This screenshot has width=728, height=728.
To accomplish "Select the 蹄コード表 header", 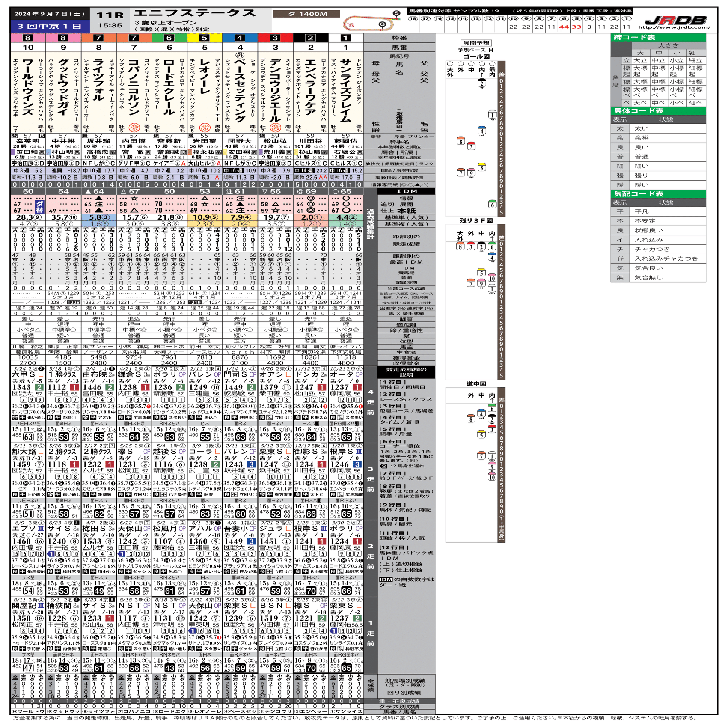I will 658,38.
